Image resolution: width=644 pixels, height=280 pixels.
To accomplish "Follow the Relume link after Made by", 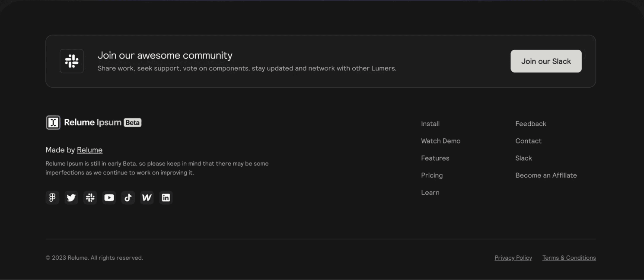I will pos(89,150).
